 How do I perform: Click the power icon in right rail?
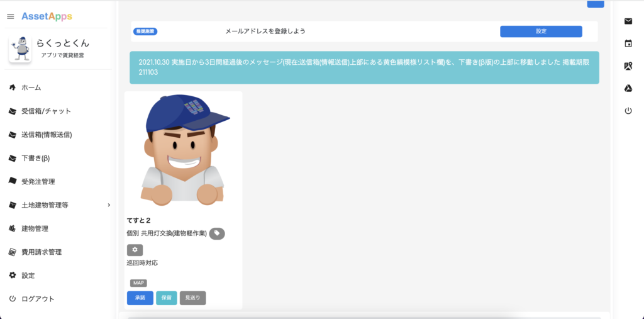628,111
